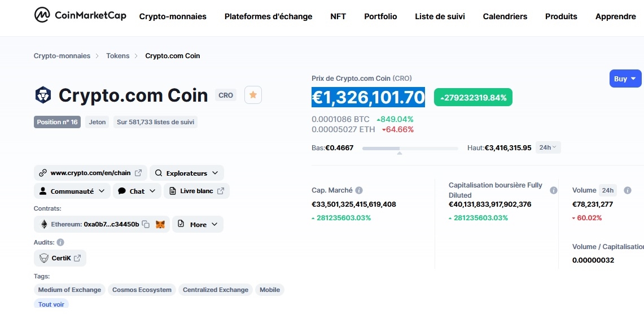Open the NFT menu item

tap(338, 16)
